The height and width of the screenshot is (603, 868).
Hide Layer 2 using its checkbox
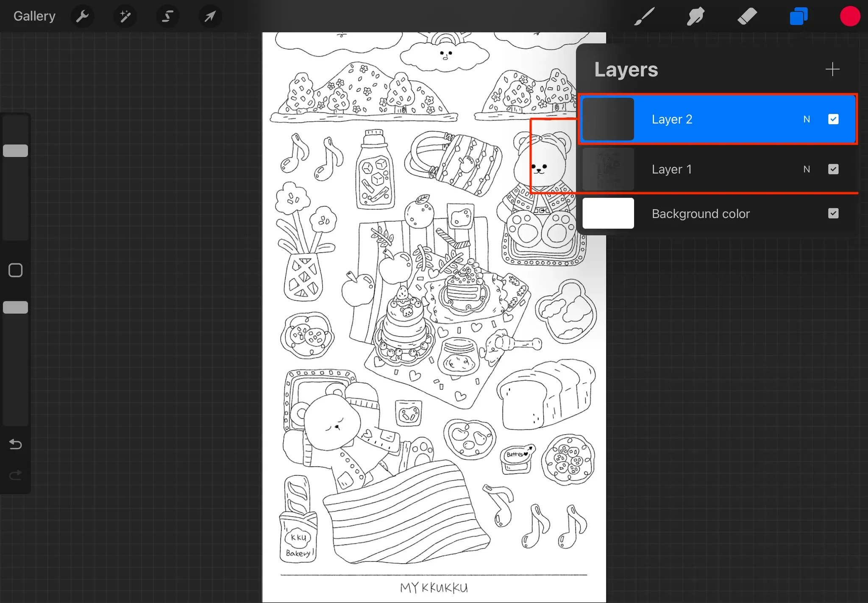[x=833, y=119]
